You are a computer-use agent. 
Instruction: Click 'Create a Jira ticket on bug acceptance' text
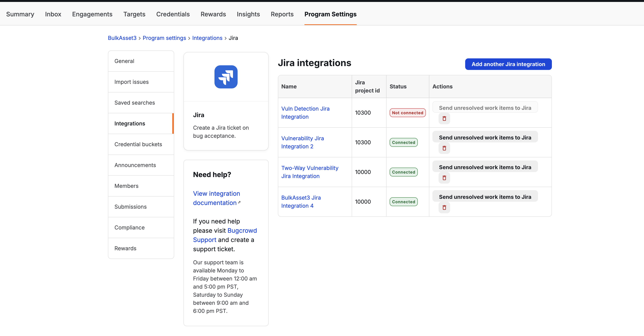[x=221, y=132]
